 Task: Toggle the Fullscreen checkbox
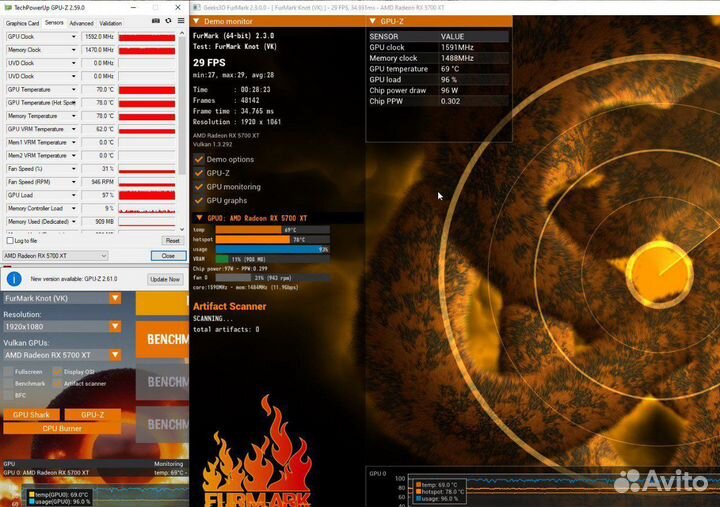pos(9,372)
